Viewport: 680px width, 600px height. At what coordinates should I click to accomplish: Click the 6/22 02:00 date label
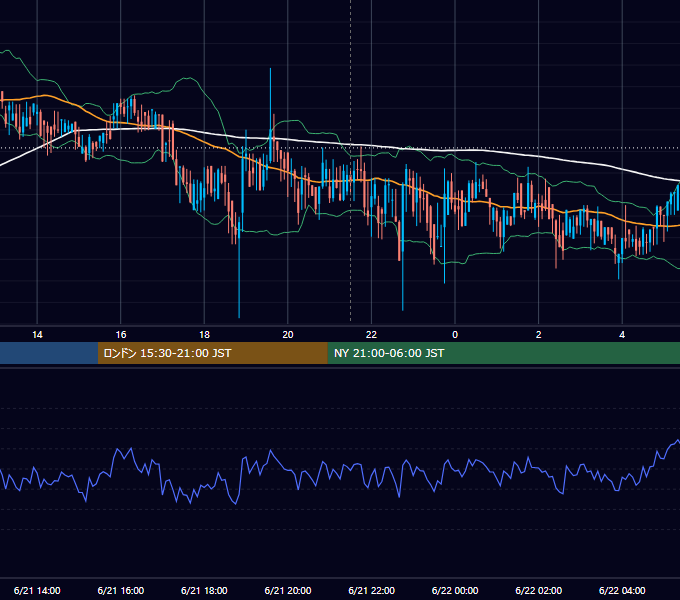click(x=539, y=590)
